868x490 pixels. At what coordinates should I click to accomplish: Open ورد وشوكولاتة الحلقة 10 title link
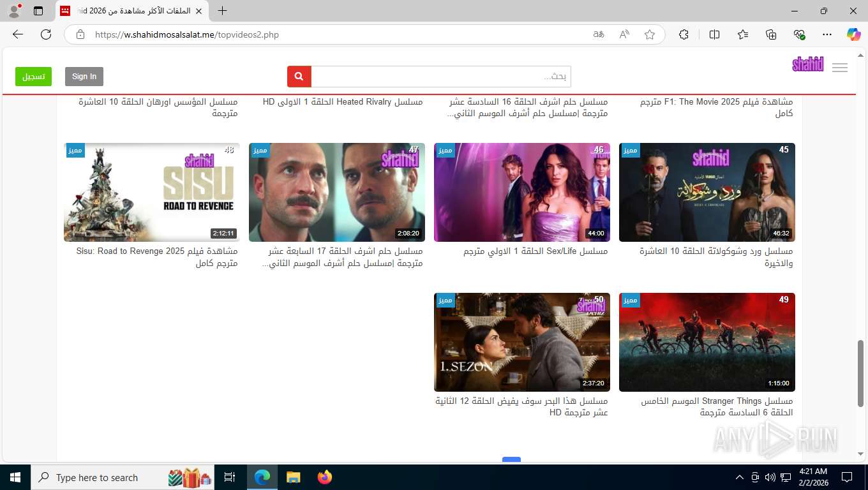(716, 257)
